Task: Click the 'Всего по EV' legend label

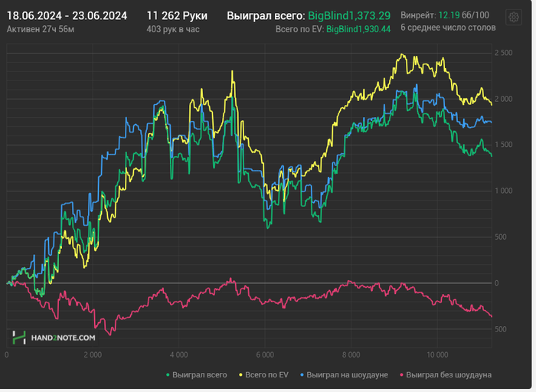Action: (266, 375)
